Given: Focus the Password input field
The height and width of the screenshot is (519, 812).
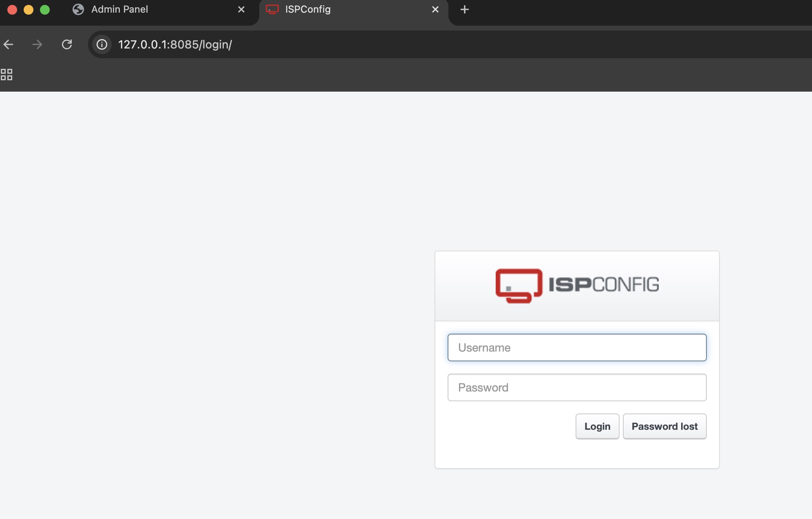Looking at the screenshot, I should click(577, 387).
